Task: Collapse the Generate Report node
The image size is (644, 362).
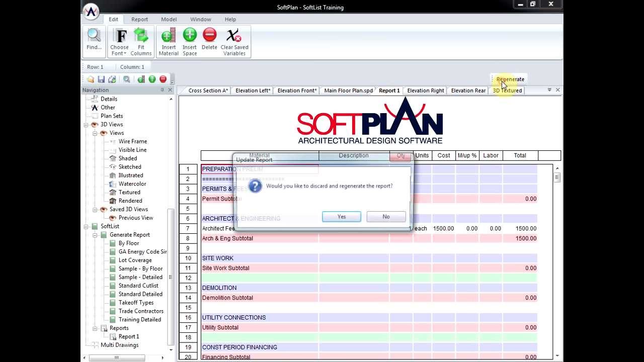Action: 95,235
